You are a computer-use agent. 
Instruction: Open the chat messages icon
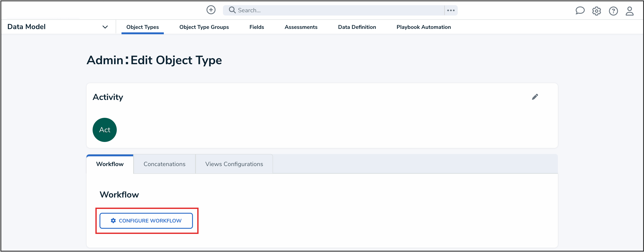point(580,11)
